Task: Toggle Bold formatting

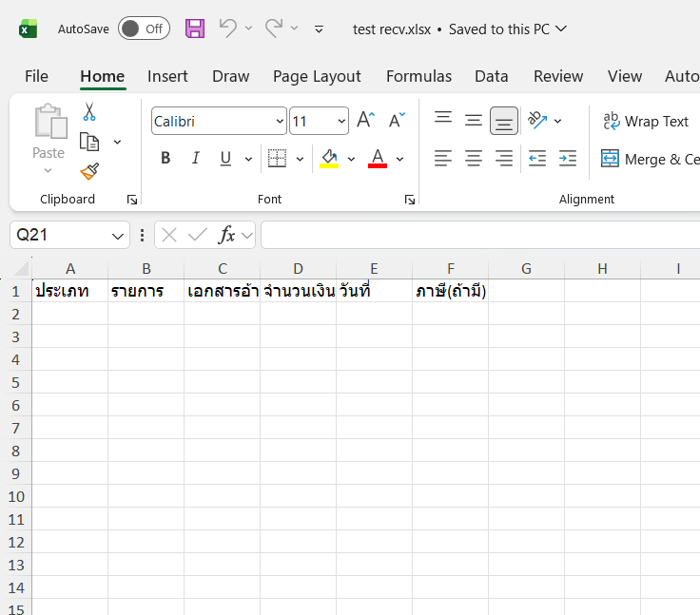Action: (x=165, y=158)
